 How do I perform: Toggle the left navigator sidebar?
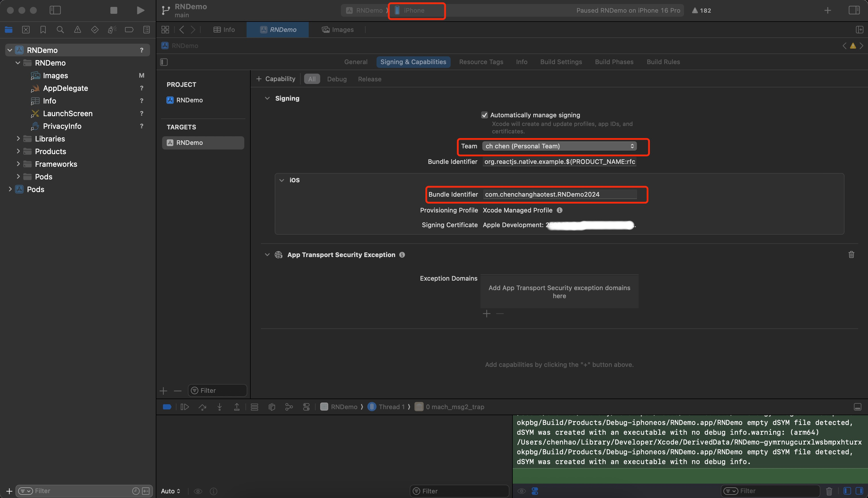55,10
